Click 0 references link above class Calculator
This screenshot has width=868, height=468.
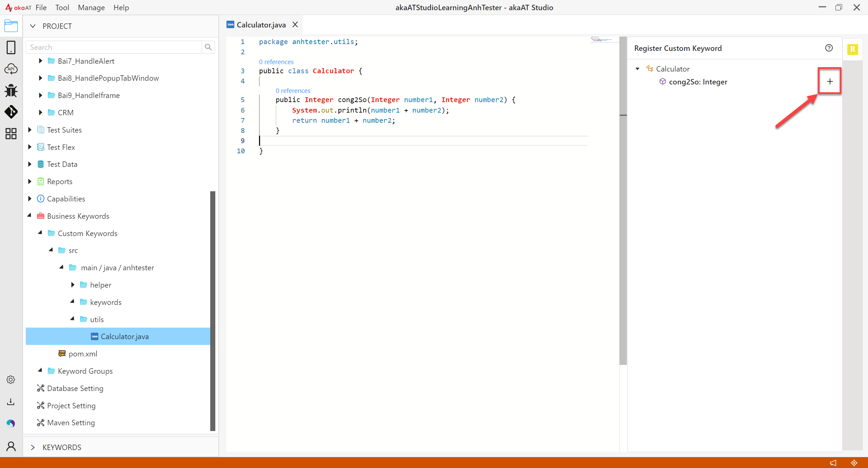pyautogui.click(x=276, y=62)
